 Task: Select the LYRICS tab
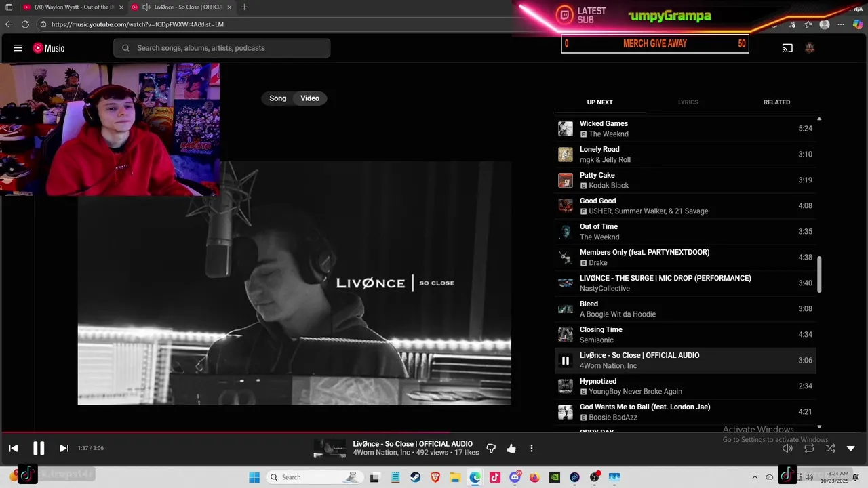[688, 102]
